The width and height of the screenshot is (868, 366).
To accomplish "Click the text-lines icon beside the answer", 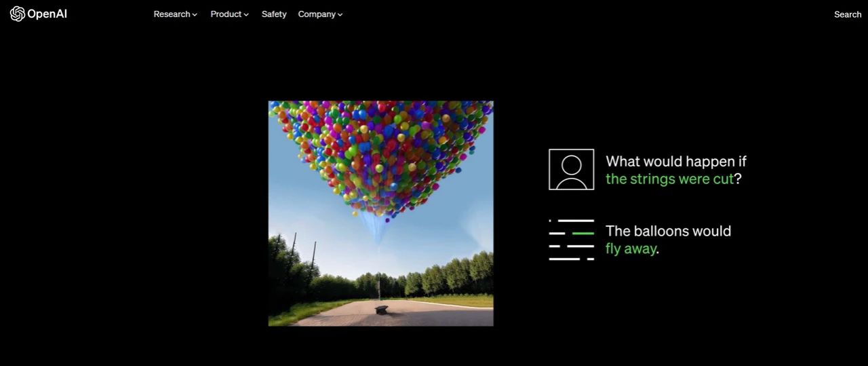I will pyautogui.click(x=572, y=240).
